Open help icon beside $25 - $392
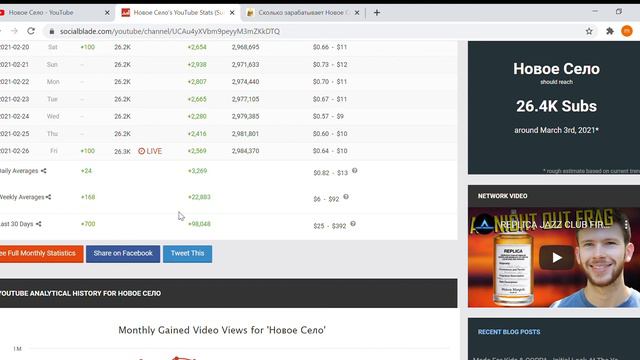640x360 pixels. click(x=353, y=224)
